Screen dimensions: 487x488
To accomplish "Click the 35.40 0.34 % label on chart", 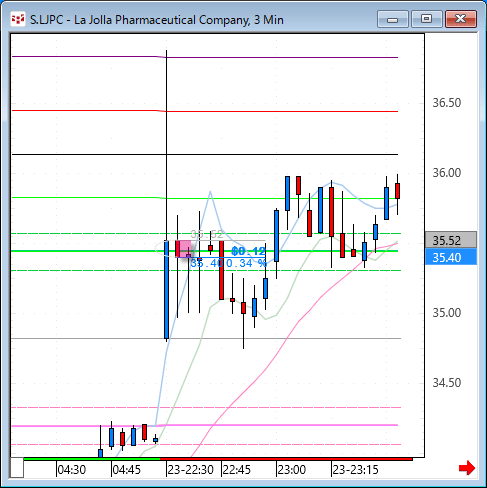I will pos(229,263).
